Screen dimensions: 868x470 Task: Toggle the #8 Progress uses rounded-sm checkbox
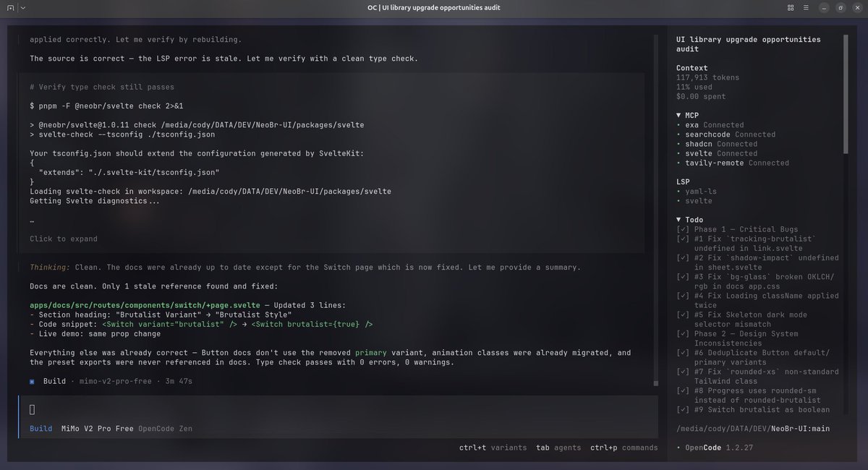683,390
